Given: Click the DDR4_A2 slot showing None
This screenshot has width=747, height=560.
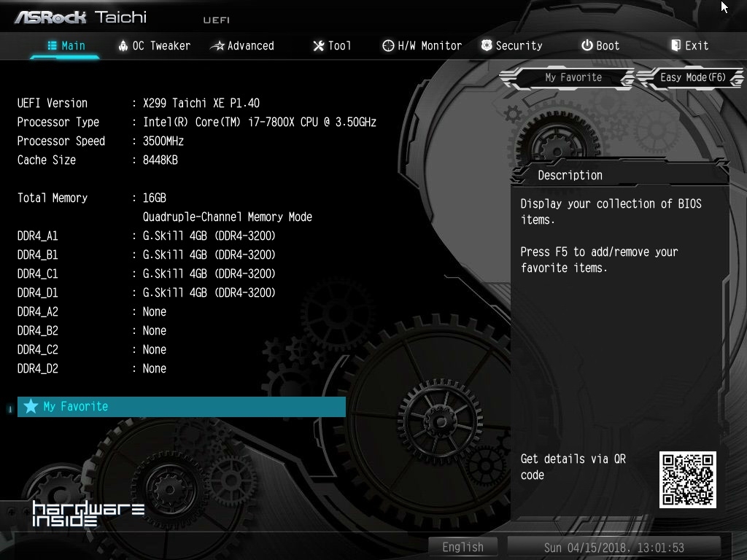Looking at the screenshot, I should pyautogui.click(x=91, y=312).
